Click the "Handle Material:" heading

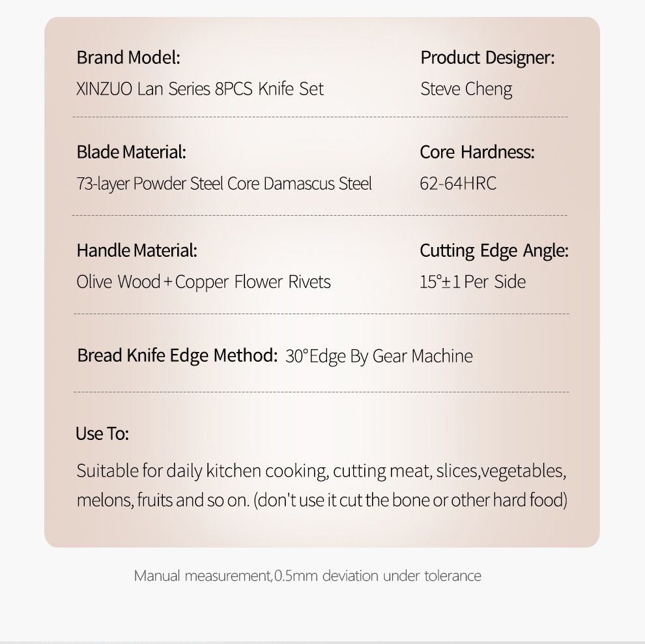(137, 250)
